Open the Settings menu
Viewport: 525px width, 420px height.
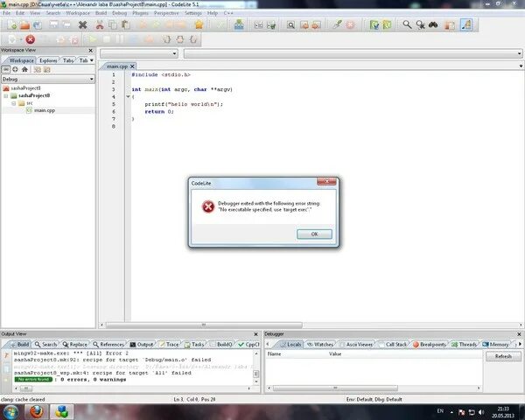(193, 13)
